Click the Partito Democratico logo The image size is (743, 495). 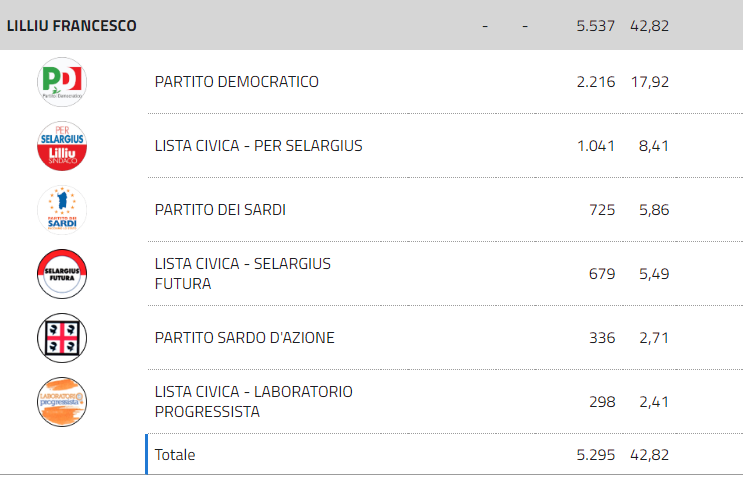62,82
